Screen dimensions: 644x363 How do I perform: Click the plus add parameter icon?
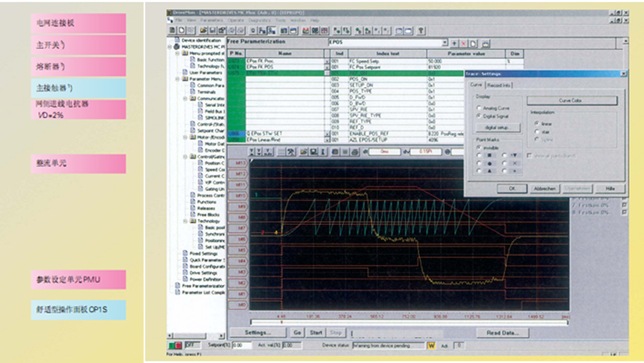455,43
